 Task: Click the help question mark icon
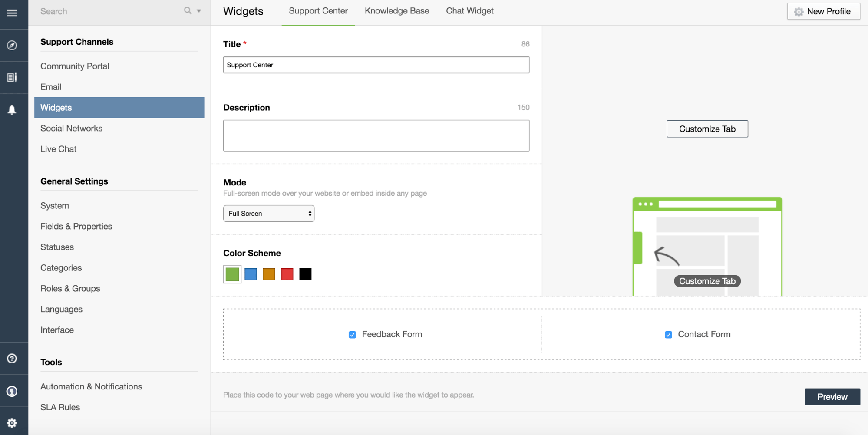coord(12,359)
